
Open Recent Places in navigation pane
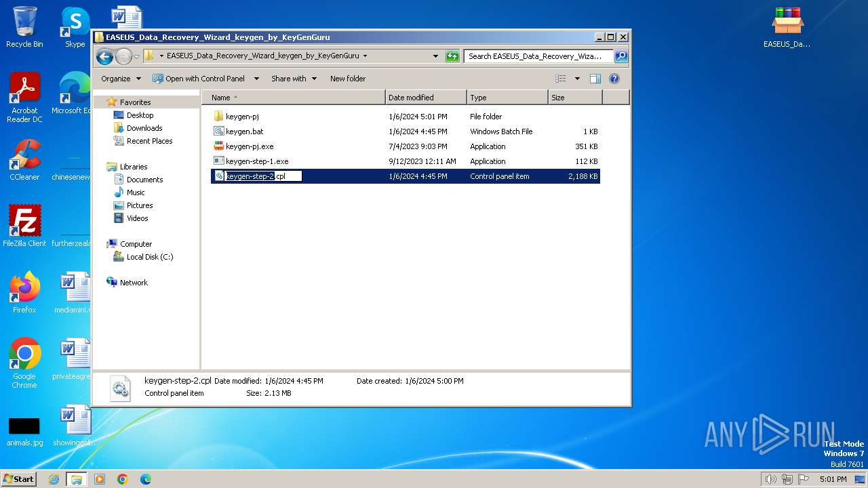click(149, 141)
